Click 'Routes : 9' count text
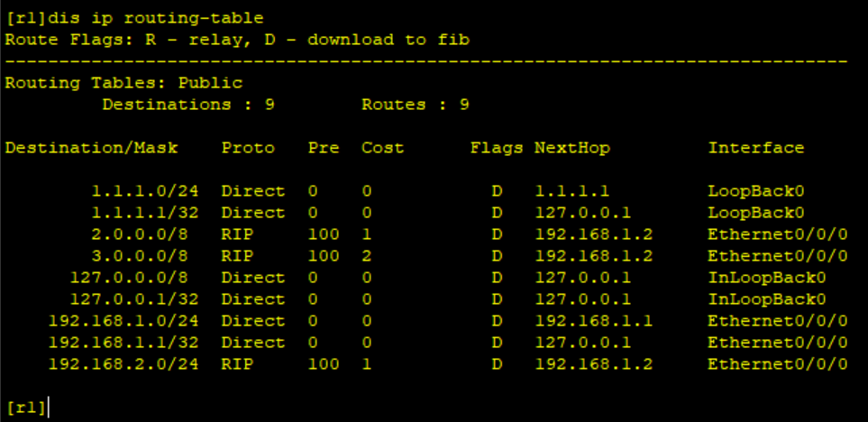Image resolution: width=868 pixels, height=422 pixels. click(x=416, y=105)
